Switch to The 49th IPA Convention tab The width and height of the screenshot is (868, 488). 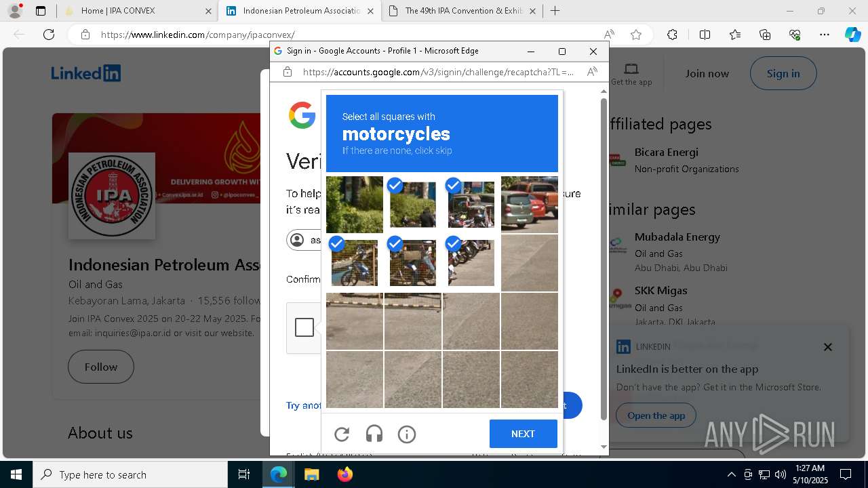click(463, 11)
